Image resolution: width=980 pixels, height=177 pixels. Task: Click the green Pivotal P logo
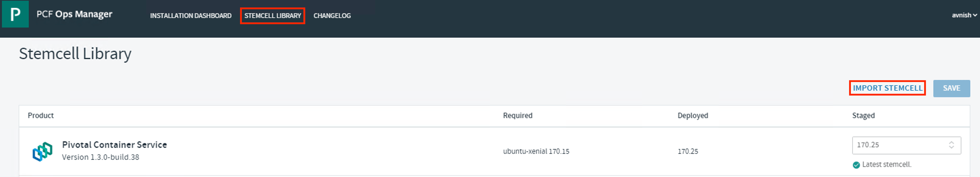tap(15, 14)
